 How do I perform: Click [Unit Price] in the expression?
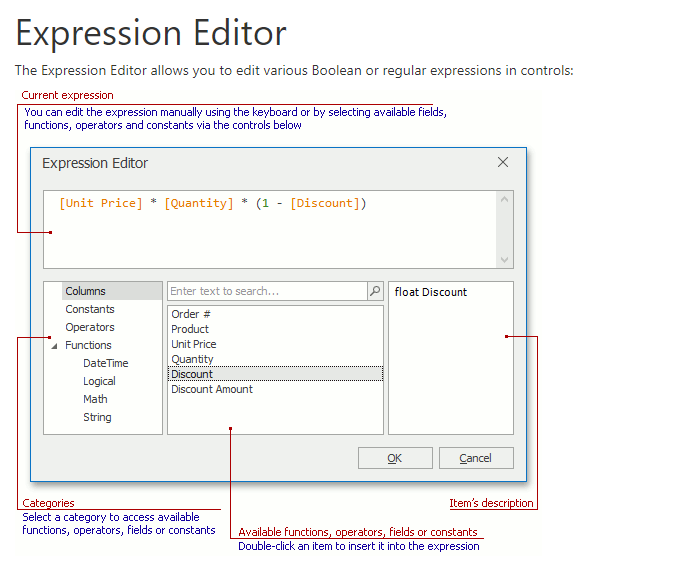(x=101, y=203)
